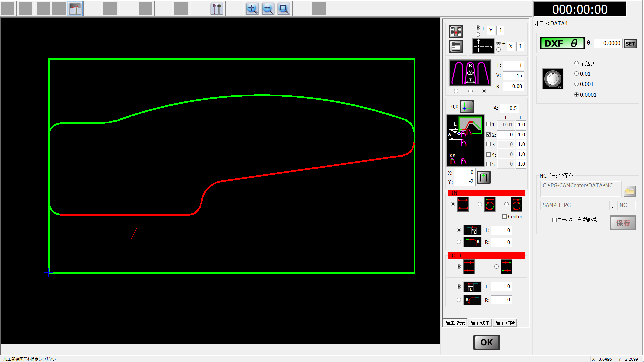Screen dimensions: 644x362
Task: Select the middle tool shape radio
Action: pos(470,91)
